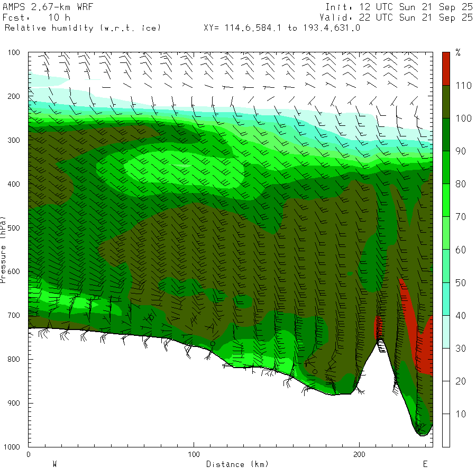Click the small red patch above the mountain peak

378,327
